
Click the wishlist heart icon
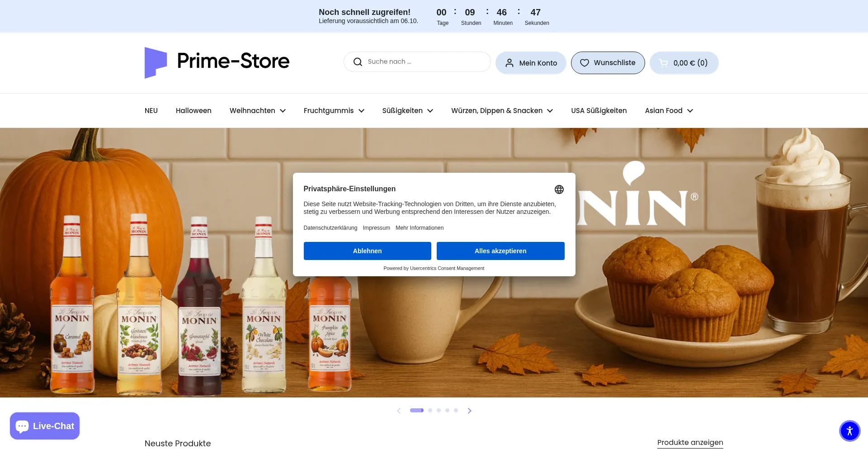click(585, 63)
